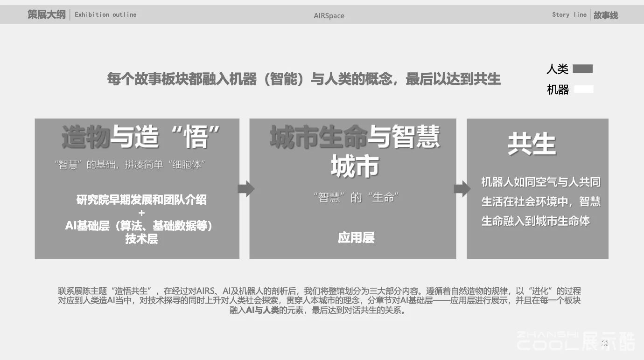The width and height of the screenshot is (644, 360).
Task: Click the line AI基础层（算法、基础数据等）
Action: pos(139,226)
